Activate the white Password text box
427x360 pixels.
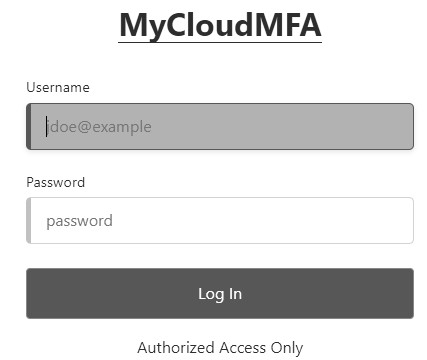pos(220,221)
